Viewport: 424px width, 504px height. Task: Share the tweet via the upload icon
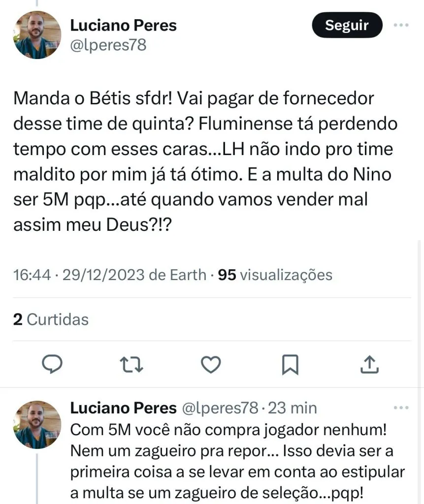tap(369, 364)
